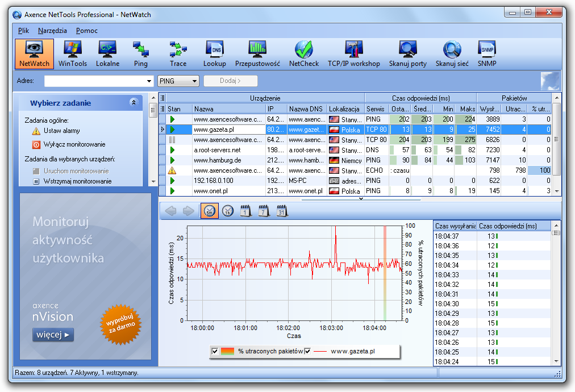This screenshot has width=575, height=392.
Task: Click the więcej button in the nVision ad
Action: 53,335
